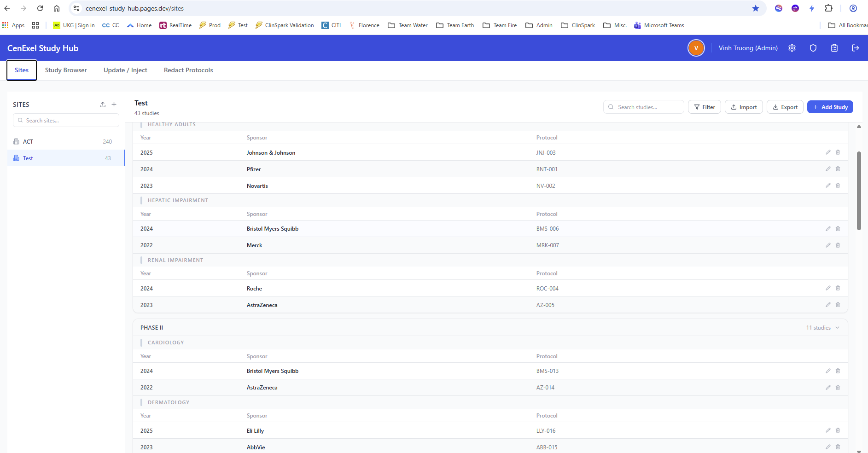Viewport: 868px width, 453px height.
Task: Click the Vinh Truong (Admin) user name
Action: [748, 48]
